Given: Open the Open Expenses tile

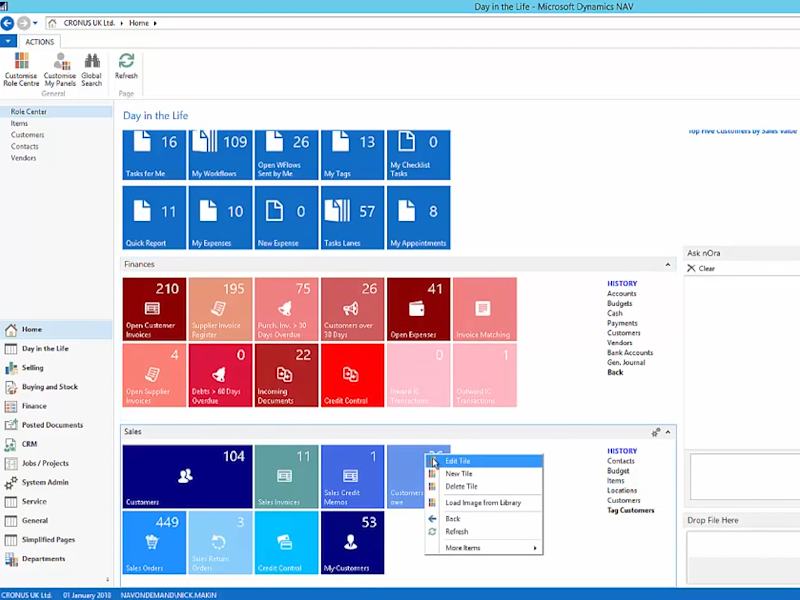Looking at the screenshot, I should pyautogui.click(x=419, y=309).
